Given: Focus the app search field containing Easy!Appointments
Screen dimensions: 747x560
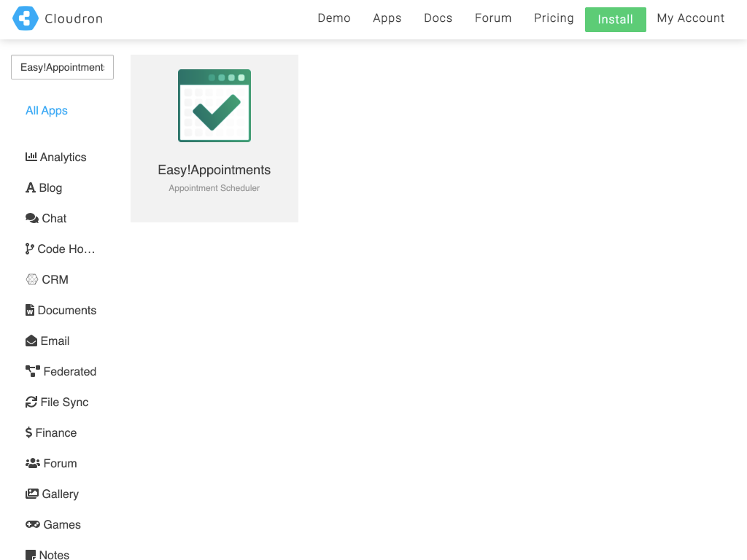Looking at the screenshot, I should (x=63, y=67).
